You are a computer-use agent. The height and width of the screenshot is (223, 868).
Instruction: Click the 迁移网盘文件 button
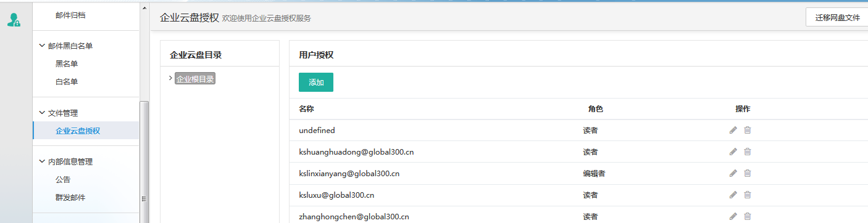(x=837, y=17)
